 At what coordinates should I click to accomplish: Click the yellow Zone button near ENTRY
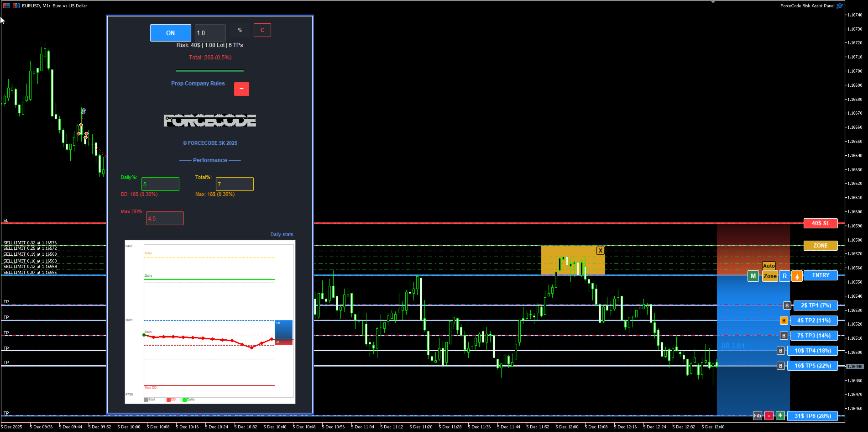[770, 276]
